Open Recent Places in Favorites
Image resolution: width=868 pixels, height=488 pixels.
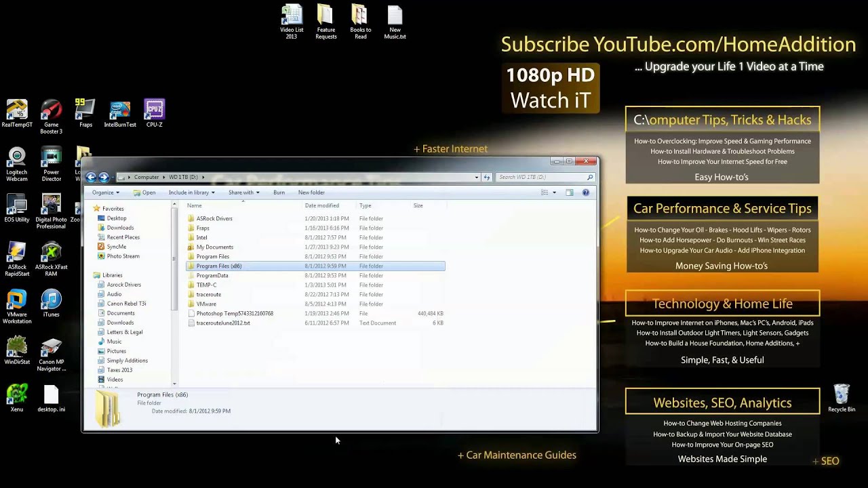pyautogui.click(x=123, y=237)
